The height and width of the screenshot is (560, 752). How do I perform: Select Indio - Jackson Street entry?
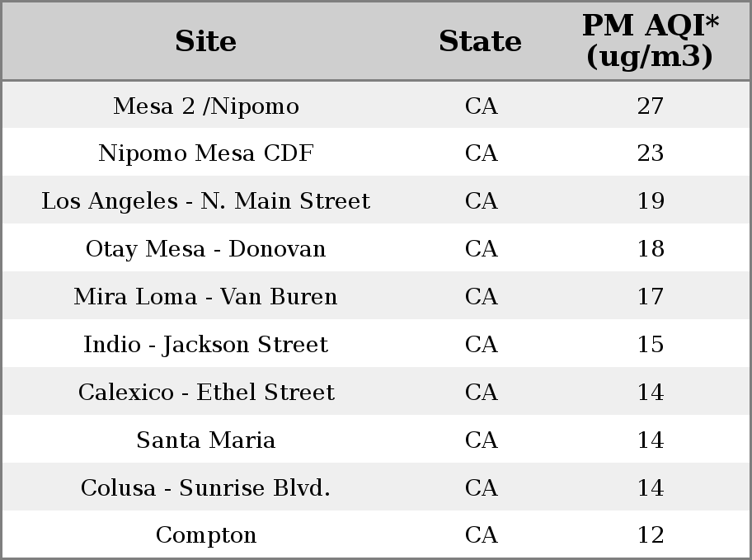coord(206,344)
